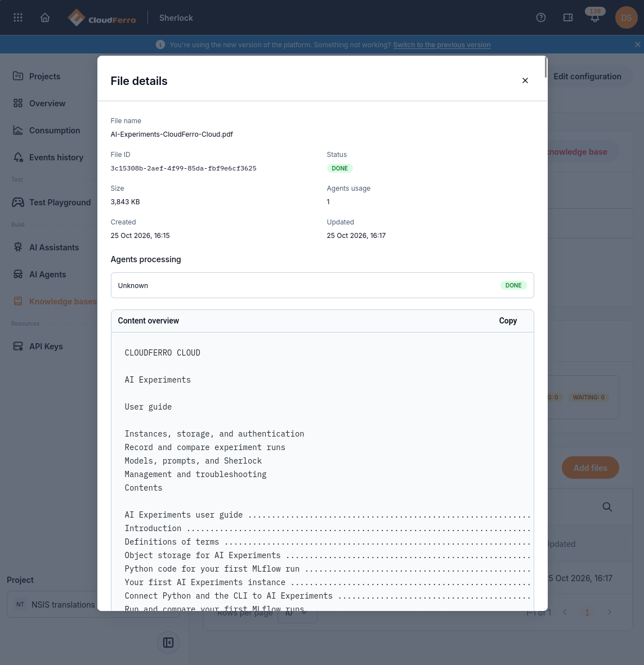The height and width of the screenshot is (665, 644).
Task: Open Overview in sidebar
Action: (x=48, y=104)
